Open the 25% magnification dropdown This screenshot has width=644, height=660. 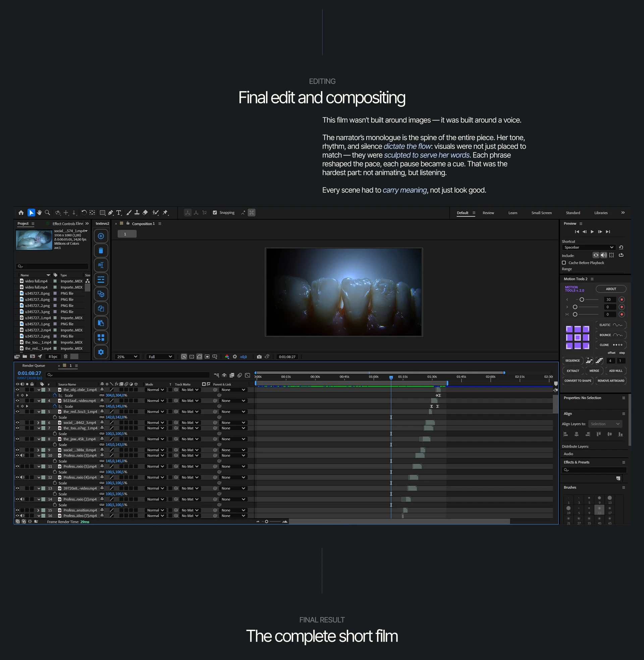point(127,357)
